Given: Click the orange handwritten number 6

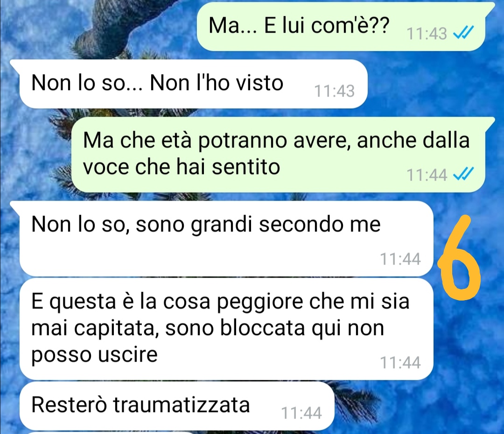Looking at the screenshot, I should click(x=459, y=257).
